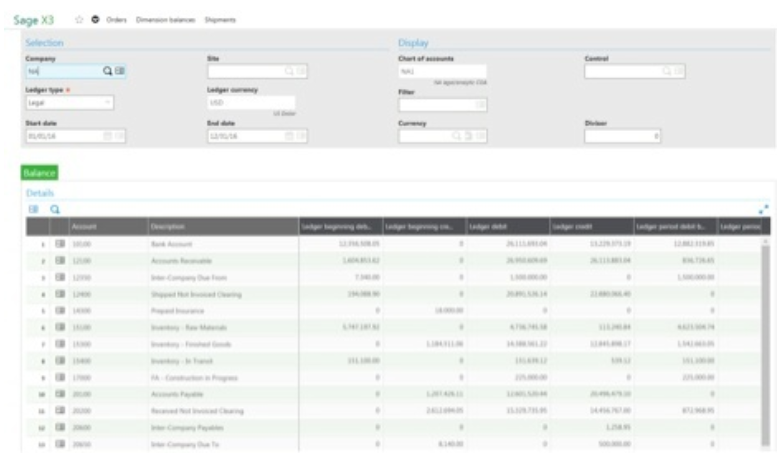Open the action icon in Site field

click(301, 71)
